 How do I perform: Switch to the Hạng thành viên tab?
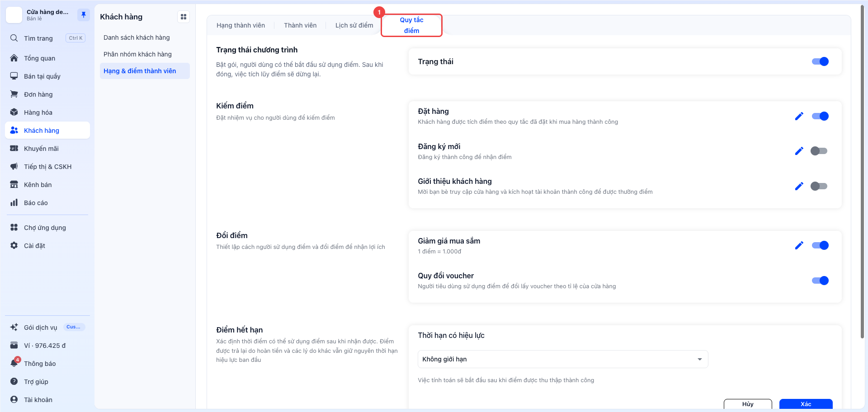241,25
